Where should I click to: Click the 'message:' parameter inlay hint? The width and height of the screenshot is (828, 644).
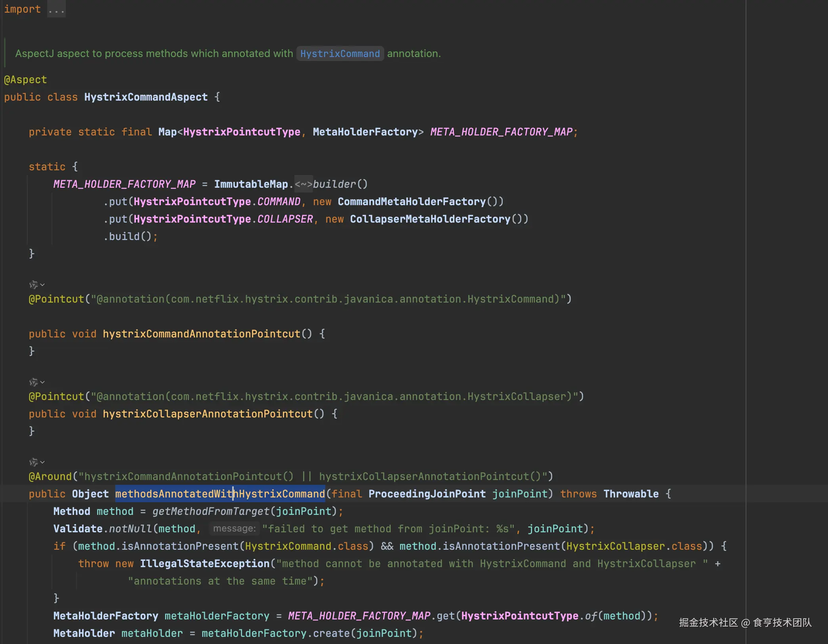coord(234,528)
